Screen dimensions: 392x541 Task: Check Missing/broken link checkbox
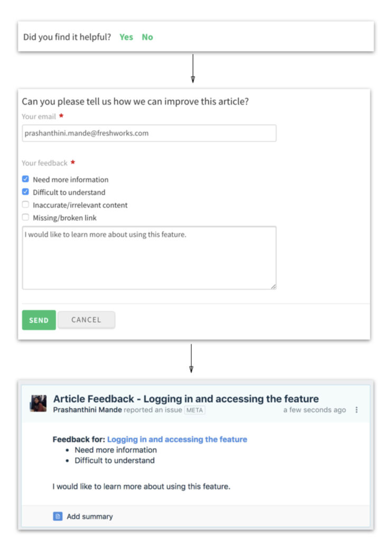click(25, 217)
